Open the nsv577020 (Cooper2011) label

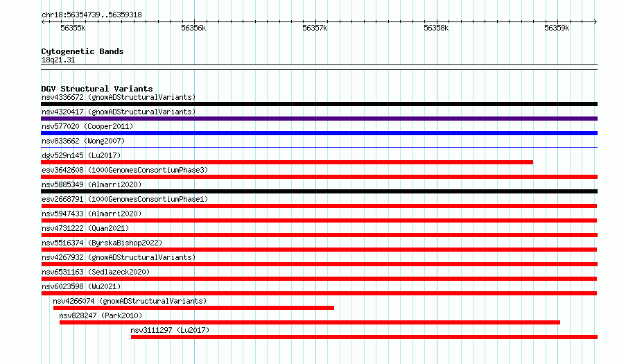click(87, 126)
